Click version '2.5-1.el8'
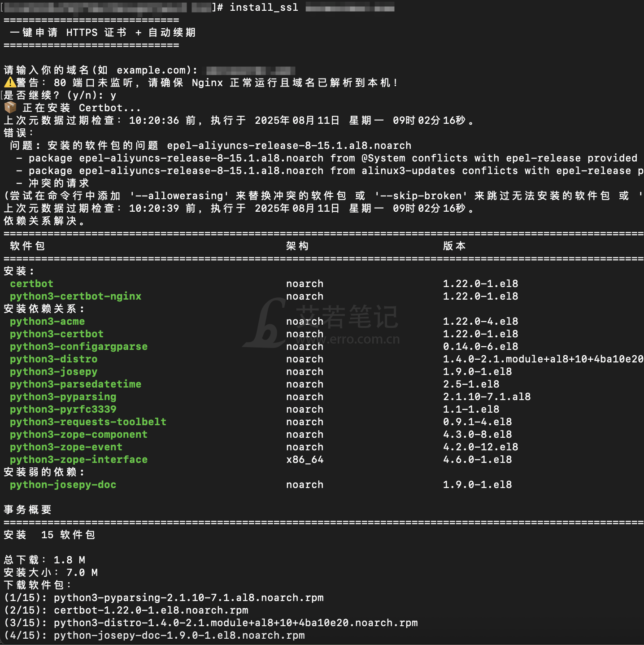 pyautogui.click(x=471, y=384)
